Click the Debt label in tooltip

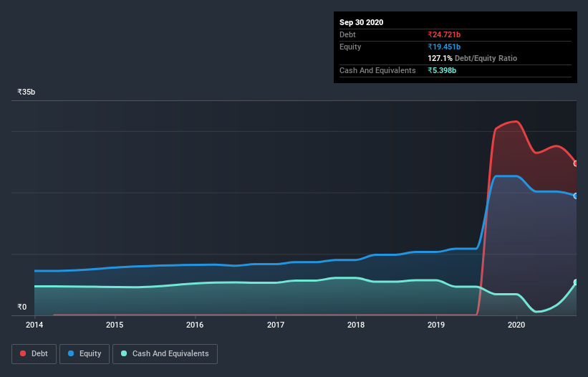coord(347,34)
